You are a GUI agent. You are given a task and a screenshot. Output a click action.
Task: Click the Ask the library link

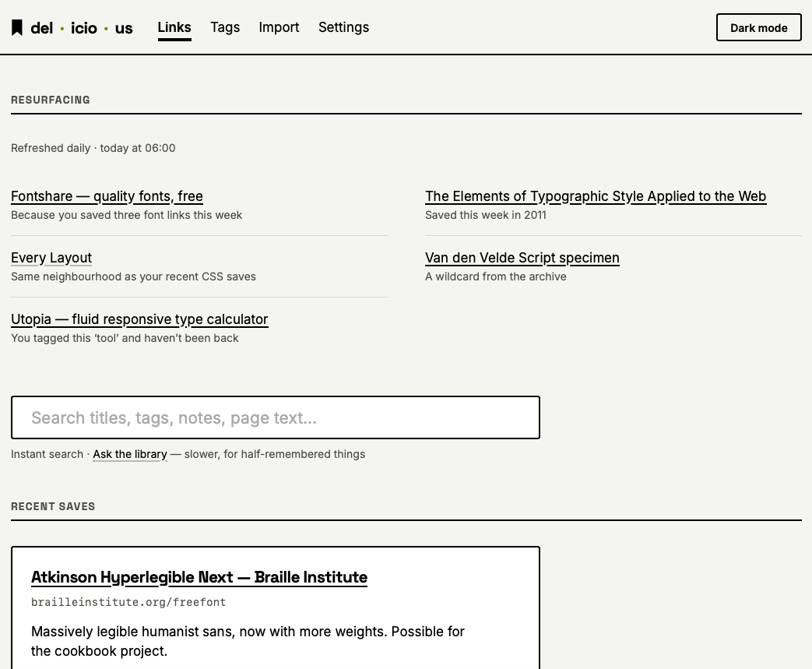tap(130, 455)
